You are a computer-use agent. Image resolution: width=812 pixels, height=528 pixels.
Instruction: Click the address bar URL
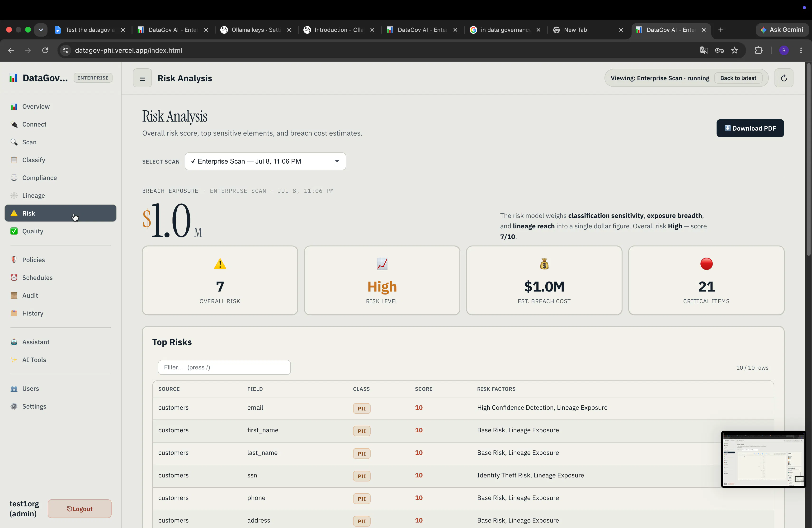click(128, 51)
